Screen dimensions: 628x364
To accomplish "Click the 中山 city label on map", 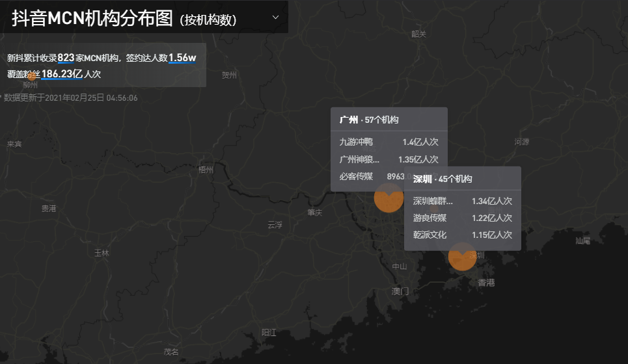I will (400, 266).
